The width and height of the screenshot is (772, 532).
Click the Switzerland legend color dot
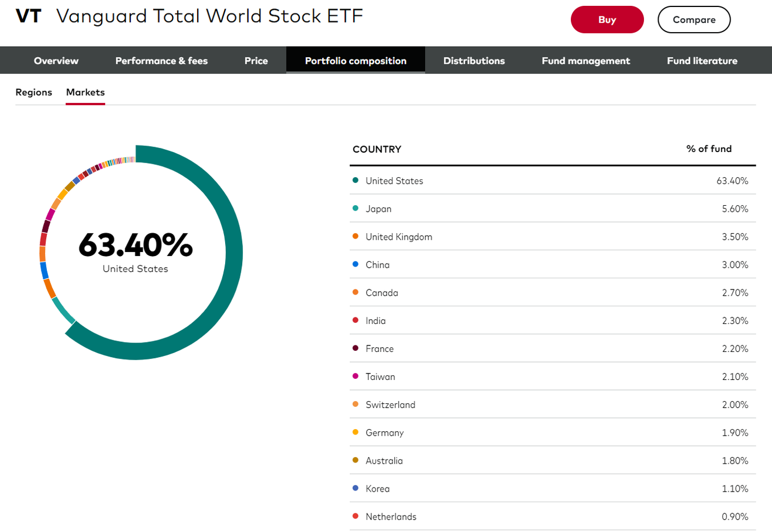tap(356, 404)
